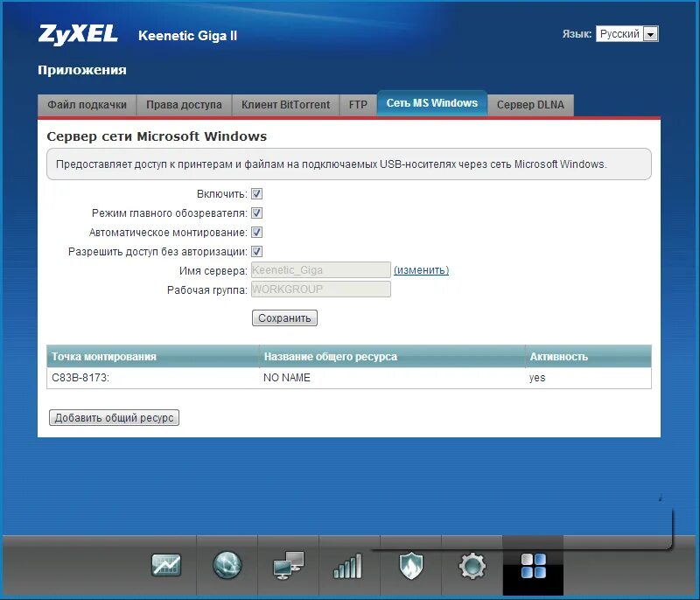Open the system monitor graph icon
This screenshot has height=600, width=700.
coord(165,566)
